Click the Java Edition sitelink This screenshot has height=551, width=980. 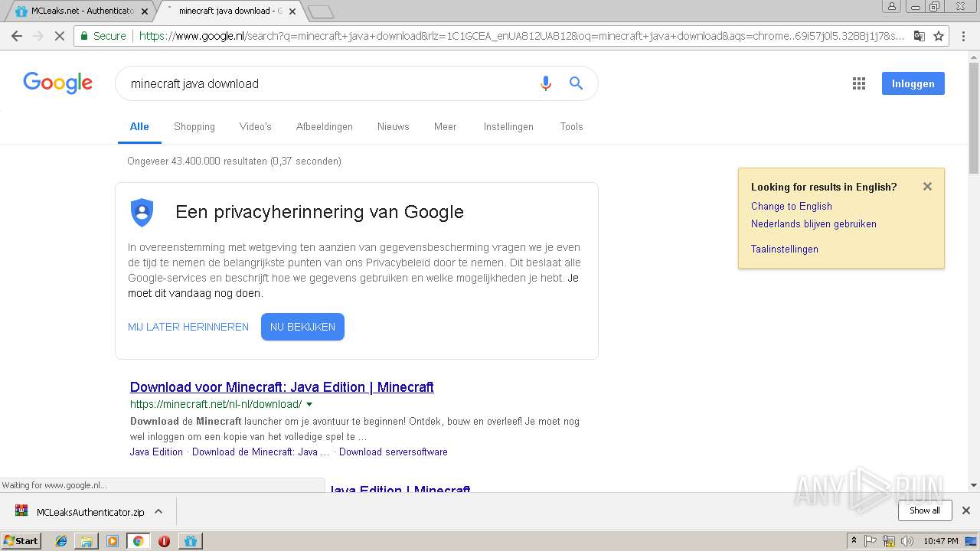[156, 452]
